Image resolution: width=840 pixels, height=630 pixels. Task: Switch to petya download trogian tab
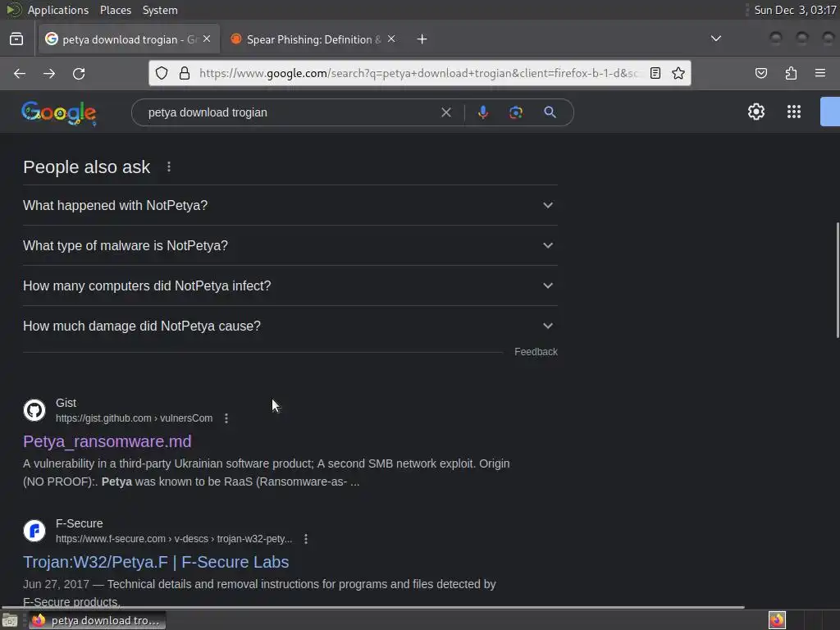point(129,39)
